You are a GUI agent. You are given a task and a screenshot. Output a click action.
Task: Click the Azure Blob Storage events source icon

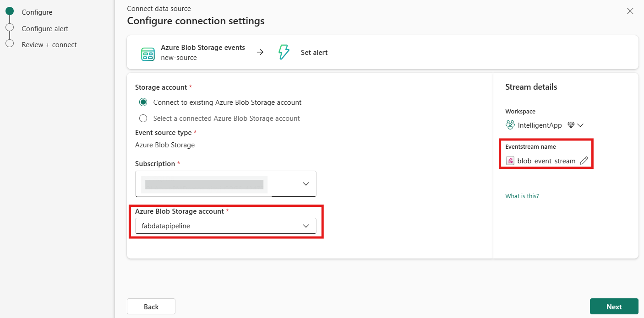(147, 54)
